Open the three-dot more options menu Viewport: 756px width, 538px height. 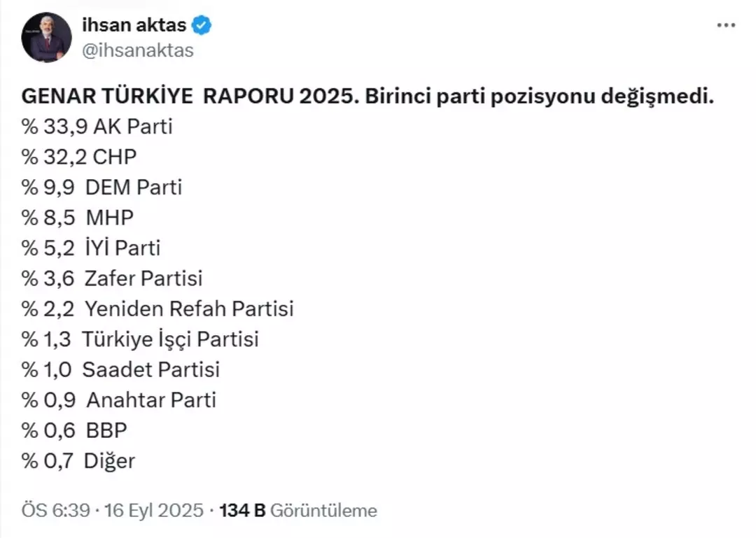click(726, 24)
